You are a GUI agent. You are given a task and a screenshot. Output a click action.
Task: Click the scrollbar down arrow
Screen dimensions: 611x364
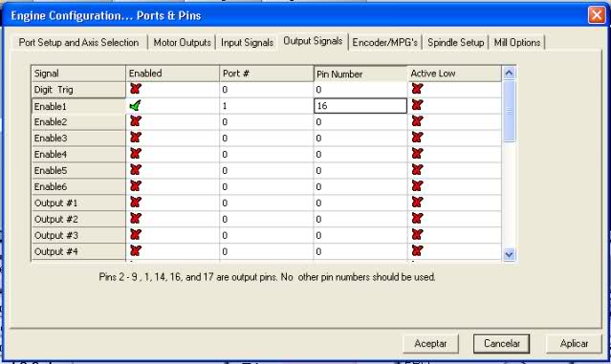click(x=509, y=254)
